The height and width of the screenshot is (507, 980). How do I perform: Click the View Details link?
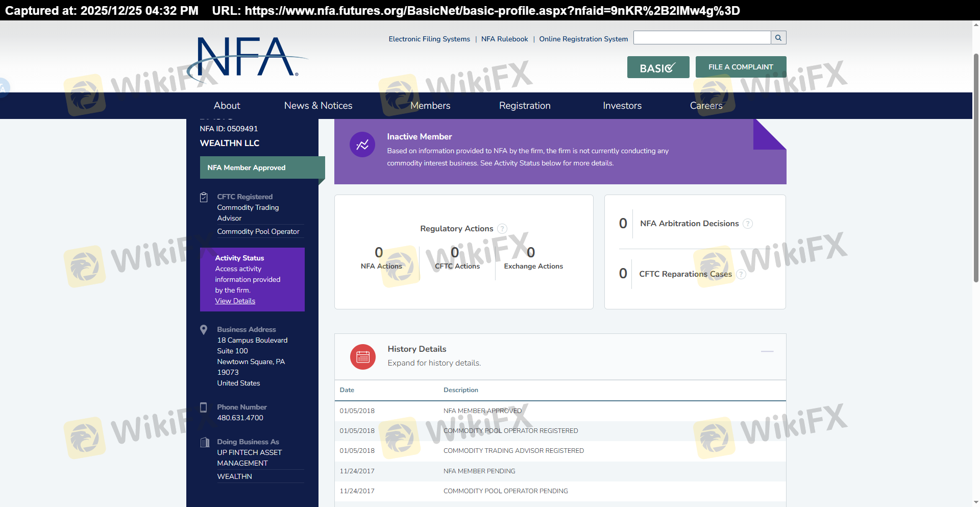coord(235,301)
